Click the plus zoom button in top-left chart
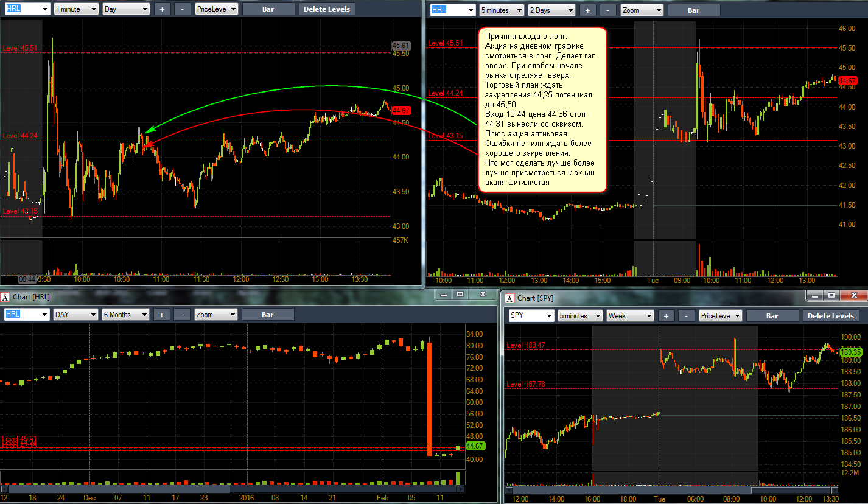The height and width of the screenshot is (504, 868). point(161,9)
